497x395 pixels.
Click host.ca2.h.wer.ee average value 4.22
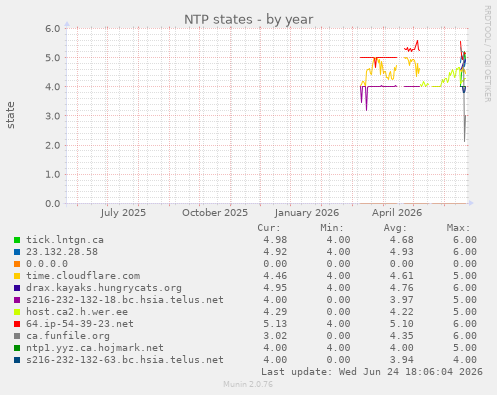pyautogui.click(x=402, y=312)
